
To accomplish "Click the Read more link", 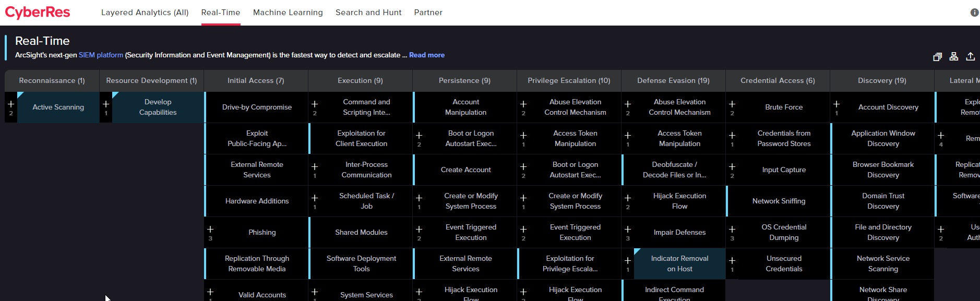I will point(426,55).
